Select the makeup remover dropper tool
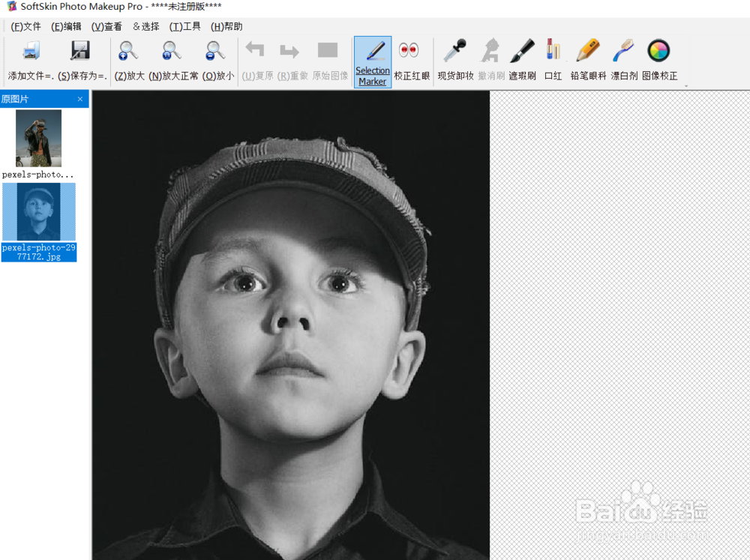The height and width of the screenshot is (560, 750). 454,51
